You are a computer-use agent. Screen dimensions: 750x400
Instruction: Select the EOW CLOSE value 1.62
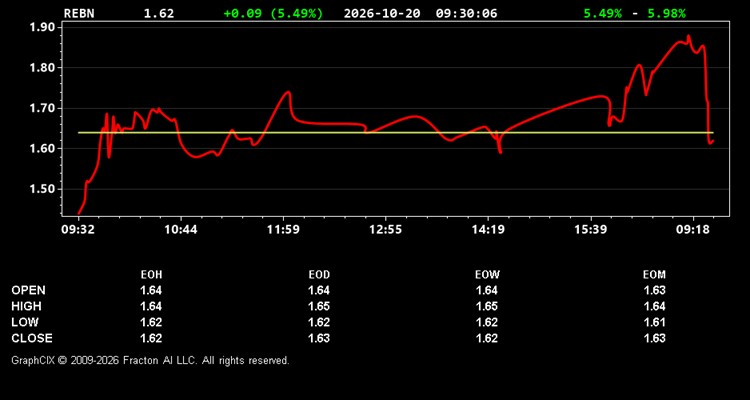click(487, 338)
